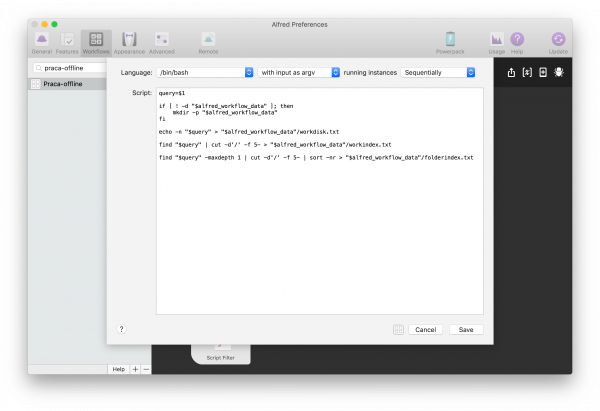Click the 'query=$1' script line
This screenshot has height=411, width=600.
[172, 93]
